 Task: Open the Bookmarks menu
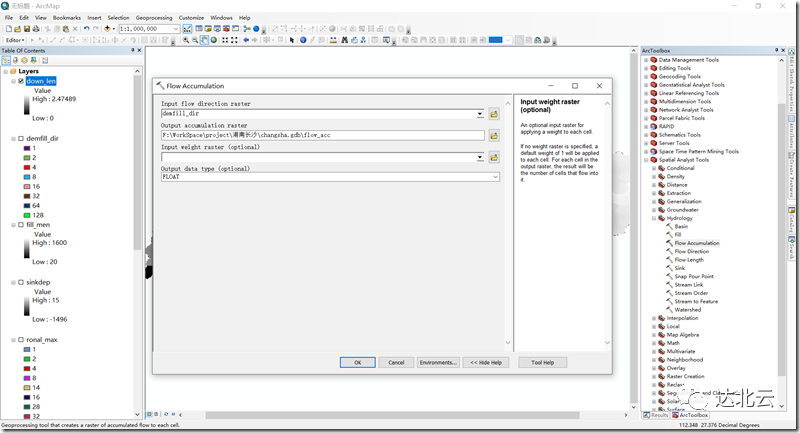pyautogui.click(x=67, y=17)
